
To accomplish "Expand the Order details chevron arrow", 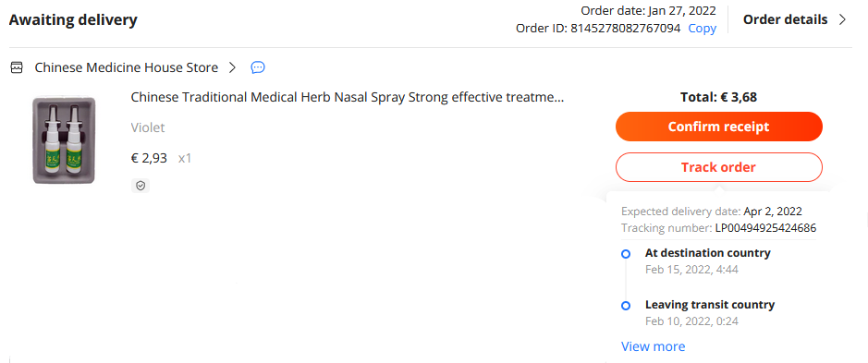I will point(842,20).
